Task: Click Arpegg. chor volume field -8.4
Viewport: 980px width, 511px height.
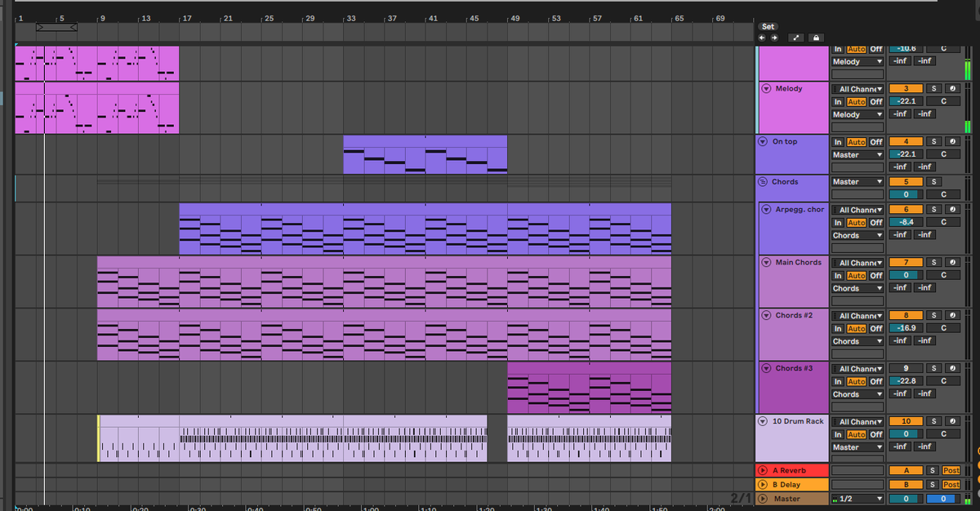Action: pyautogui.click(x=906, y=222)
